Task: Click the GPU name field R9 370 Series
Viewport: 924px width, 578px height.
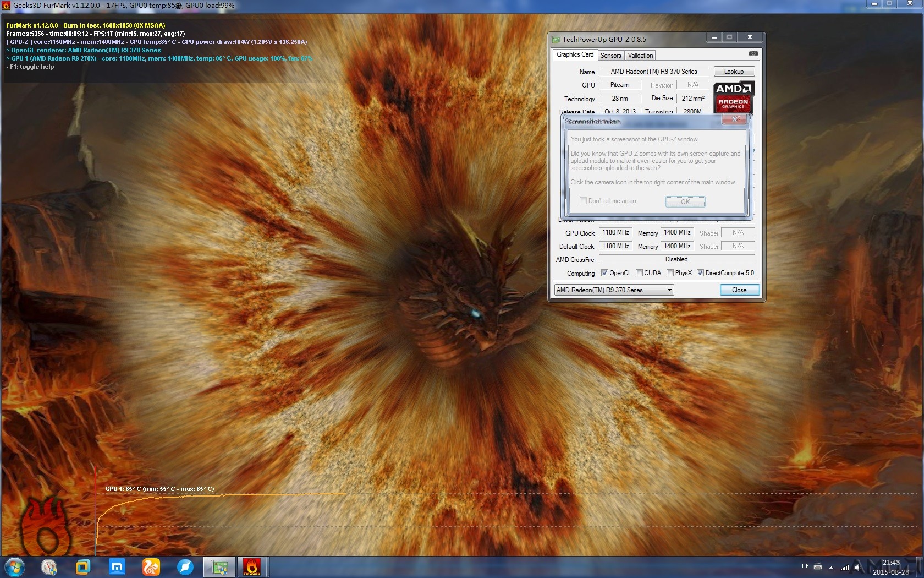Action: tap(654, 72)
